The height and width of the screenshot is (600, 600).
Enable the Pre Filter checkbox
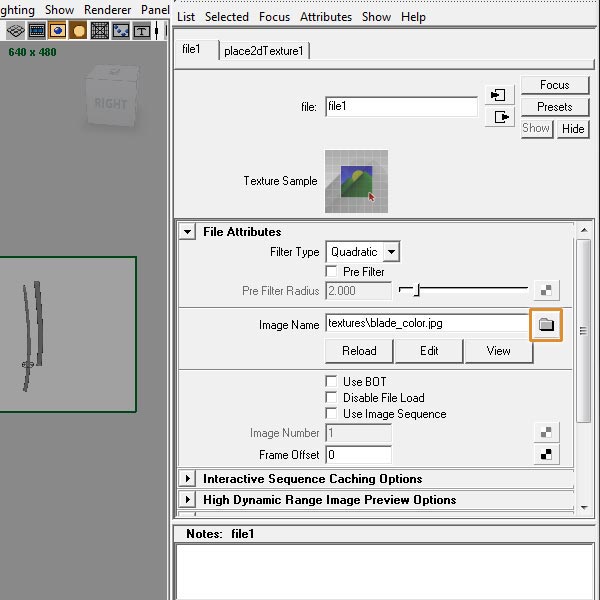coord(331,271)
